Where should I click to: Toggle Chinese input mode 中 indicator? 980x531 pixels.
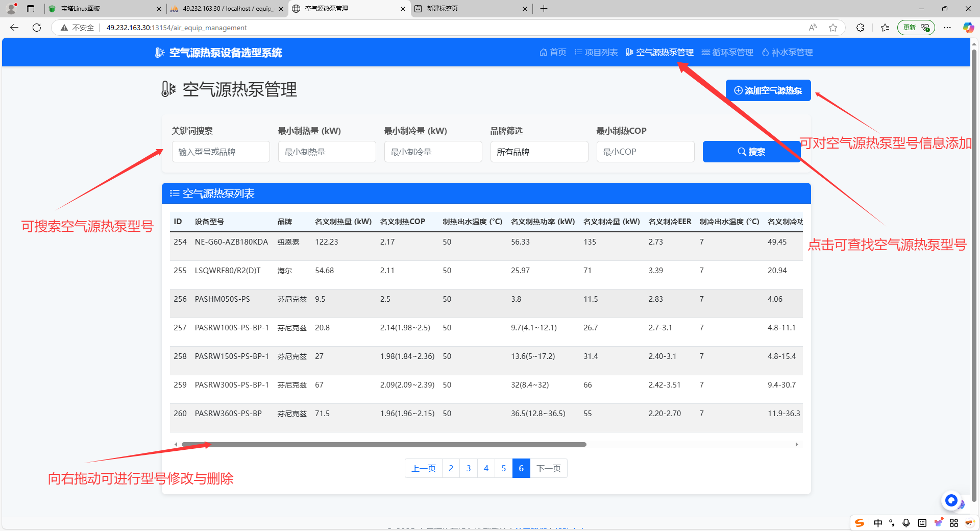[878, 523]
